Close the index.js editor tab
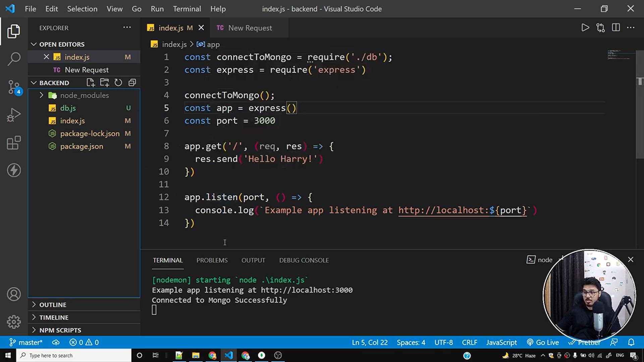Image resolution: width=644 pixels, height=362 pixels. (x=201, y=28)
